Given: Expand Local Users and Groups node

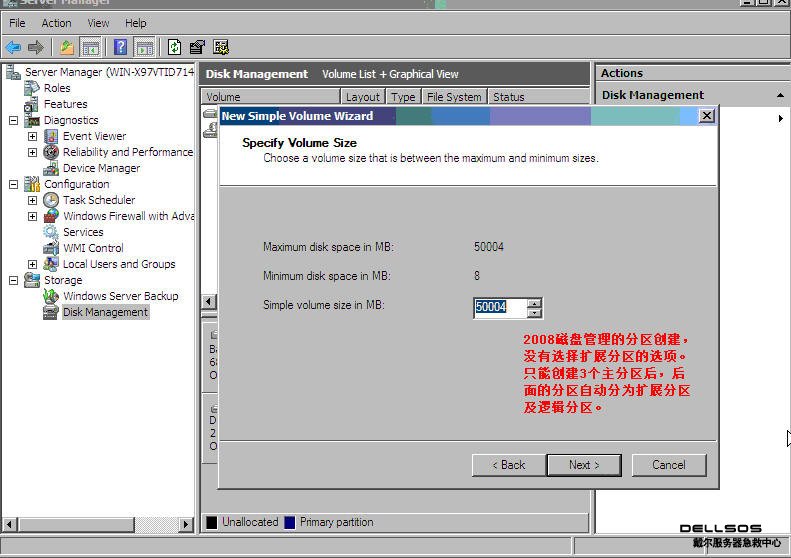Looking at the screenshot, I should [x=32, y=264].
